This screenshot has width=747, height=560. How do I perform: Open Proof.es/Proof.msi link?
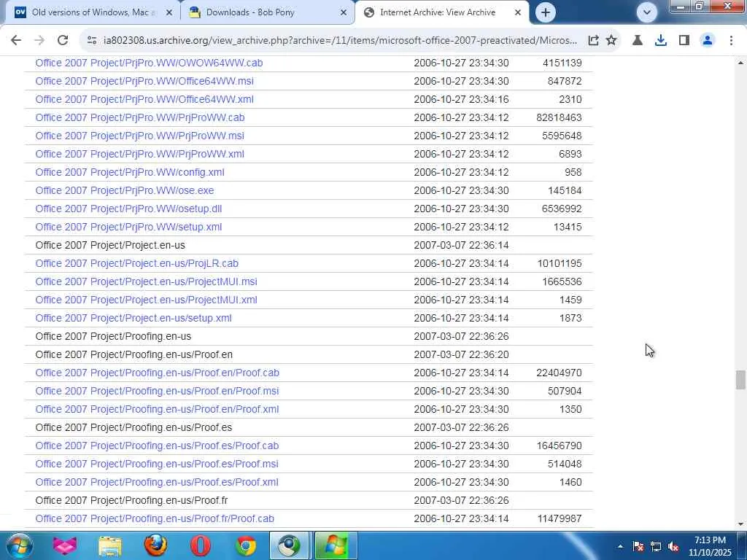pyautogui.click(x=157, y=464)
